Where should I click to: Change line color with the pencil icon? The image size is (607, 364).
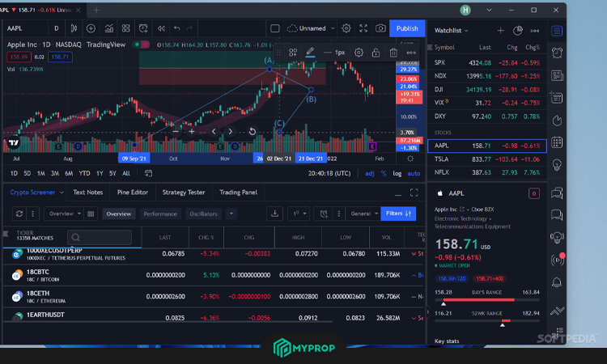tap(310, 52)
